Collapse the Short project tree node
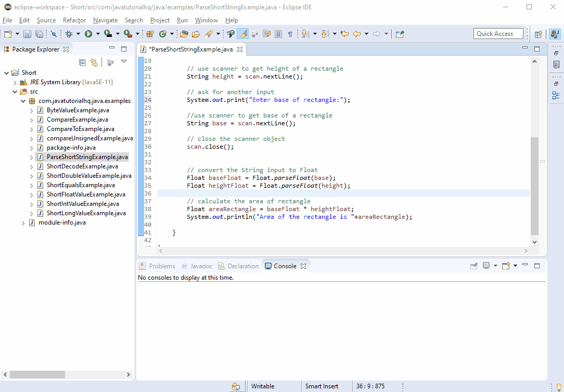This screenshot has height=392, width=564. tap(6, 73)
